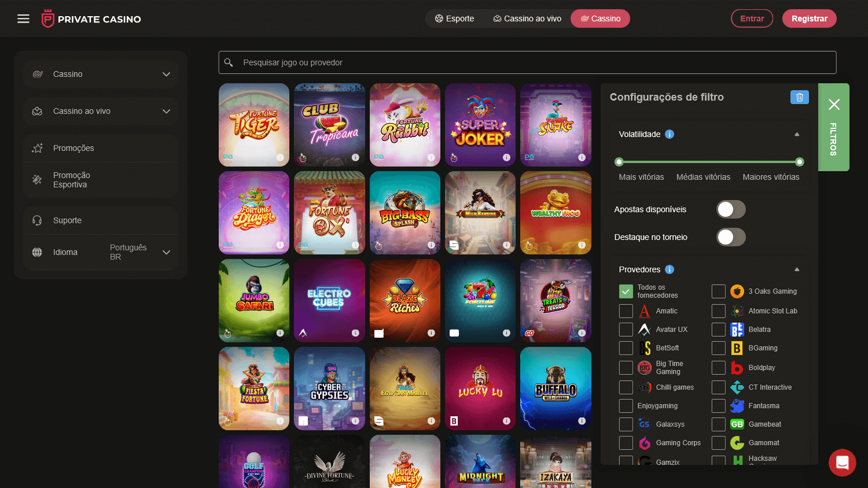The width and height of the screenshot is (868, 488).
Task: Click the info icon on Club Tropicana
Action: click(355, 157)
